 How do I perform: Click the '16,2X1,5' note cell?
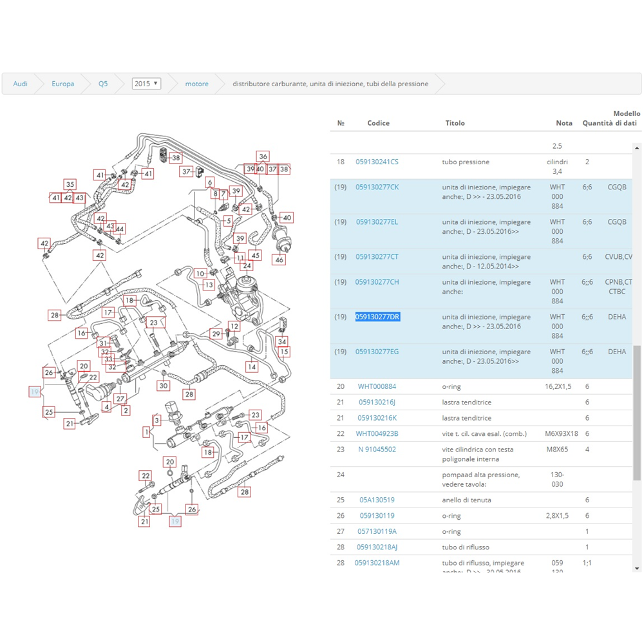[x=558, y=386]
